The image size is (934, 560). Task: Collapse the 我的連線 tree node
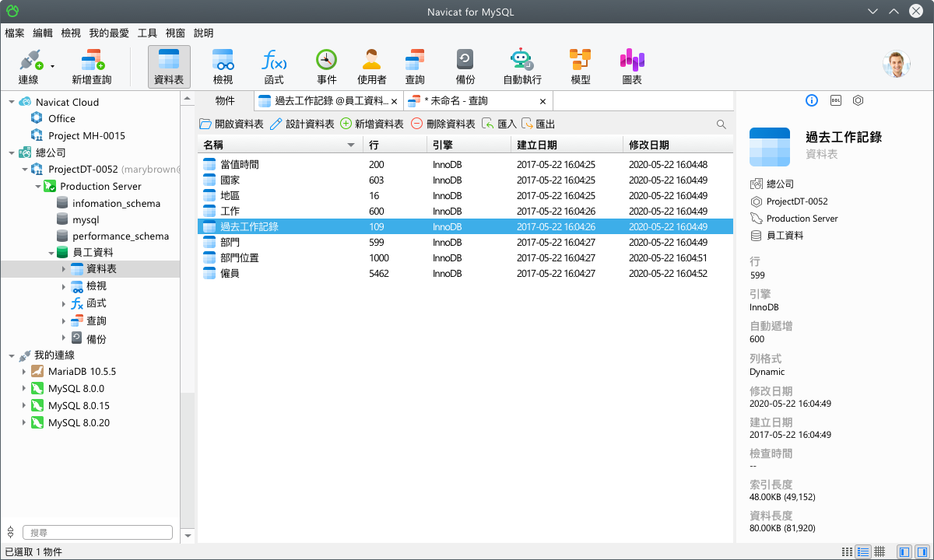12,355
